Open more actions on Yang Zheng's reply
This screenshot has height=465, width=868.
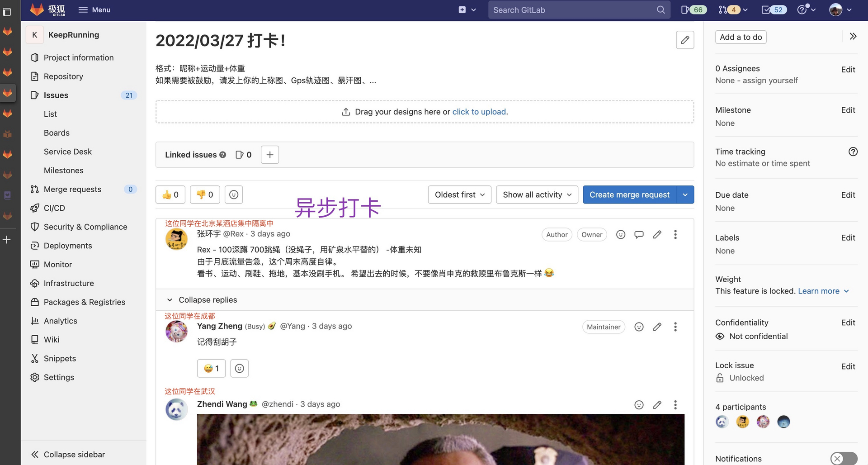(x=675, y=327)
